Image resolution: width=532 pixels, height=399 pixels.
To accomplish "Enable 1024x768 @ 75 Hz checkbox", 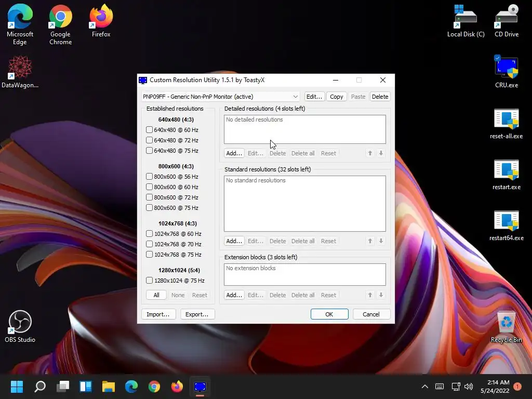I will click(149, 255).
